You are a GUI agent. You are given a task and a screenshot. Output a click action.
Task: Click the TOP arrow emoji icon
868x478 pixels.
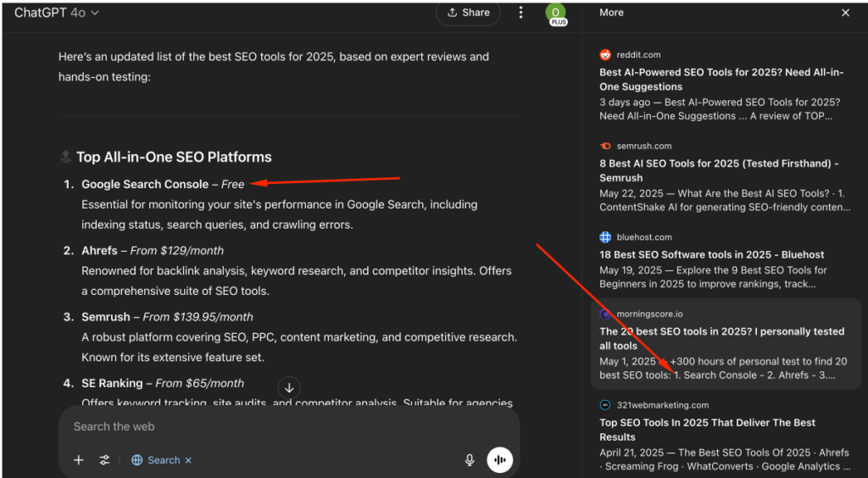click(x=65, y=157)
